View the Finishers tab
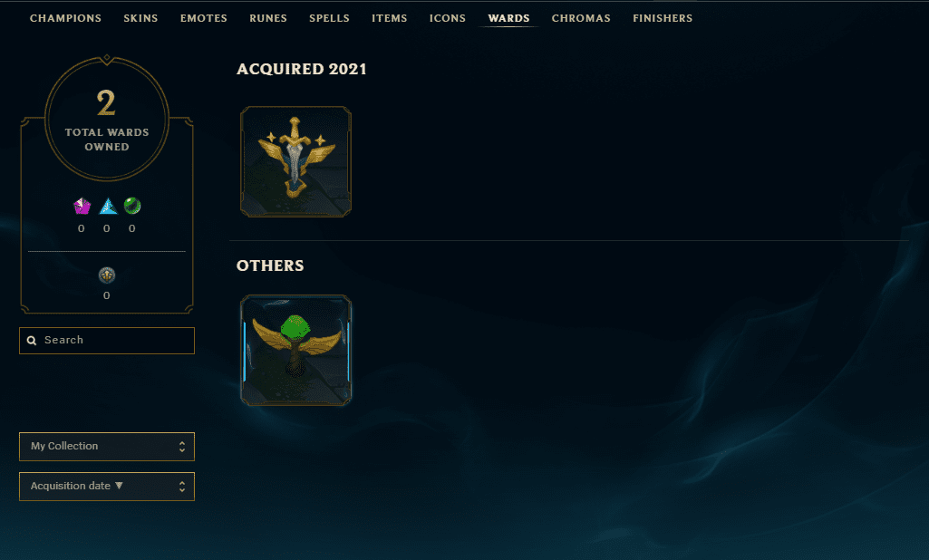929x560 pixels. 663,18
